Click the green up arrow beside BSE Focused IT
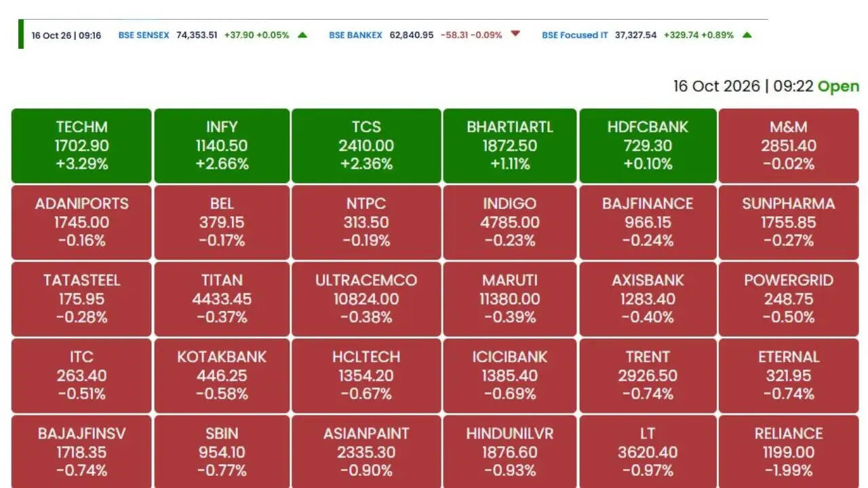The height and width of the screenshot is (488, 868). click(x=747, y=35)
